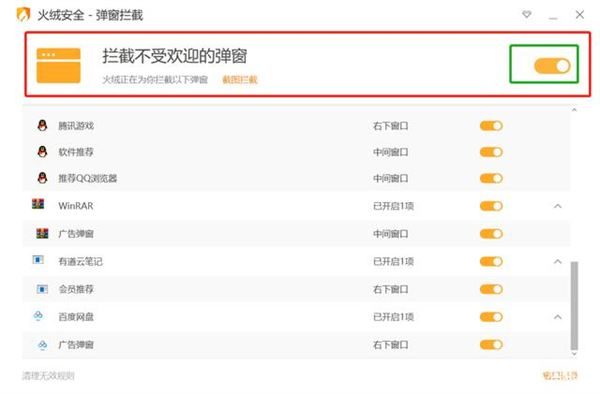Screen dimensions: 600x394
Task: Click the 拦截不受欢迎的弹窗 heading
Action: (x=174, y=56)
